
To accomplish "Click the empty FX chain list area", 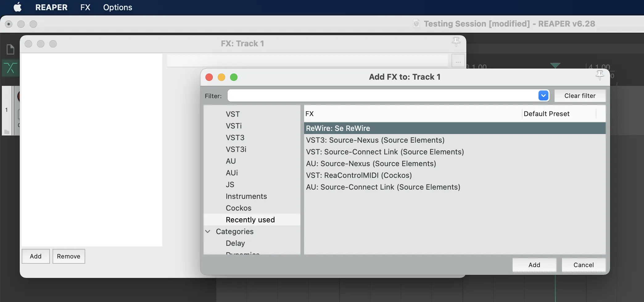I will [91, 150].
